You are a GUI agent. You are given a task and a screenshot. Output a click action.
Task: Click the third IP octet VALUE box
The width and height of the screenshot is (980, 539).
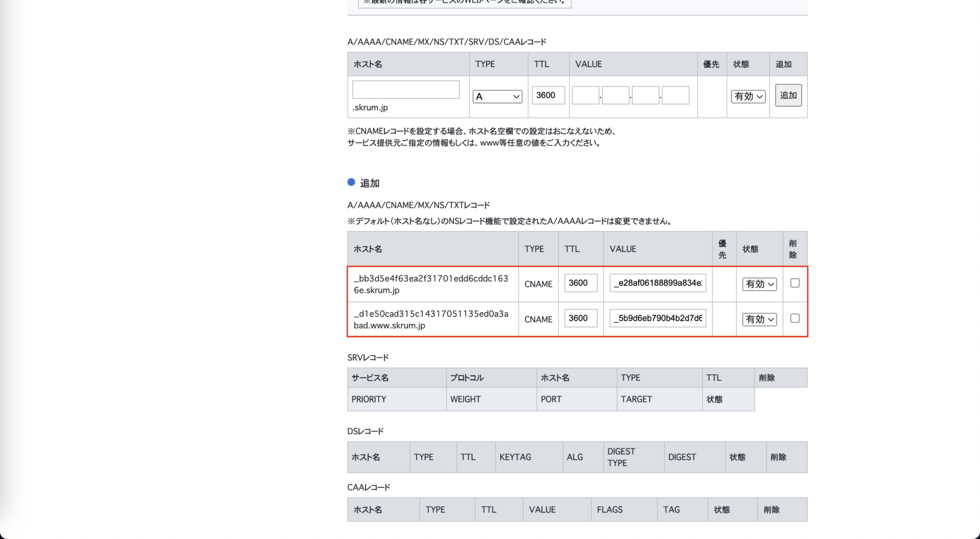click(x=646, y=95)
